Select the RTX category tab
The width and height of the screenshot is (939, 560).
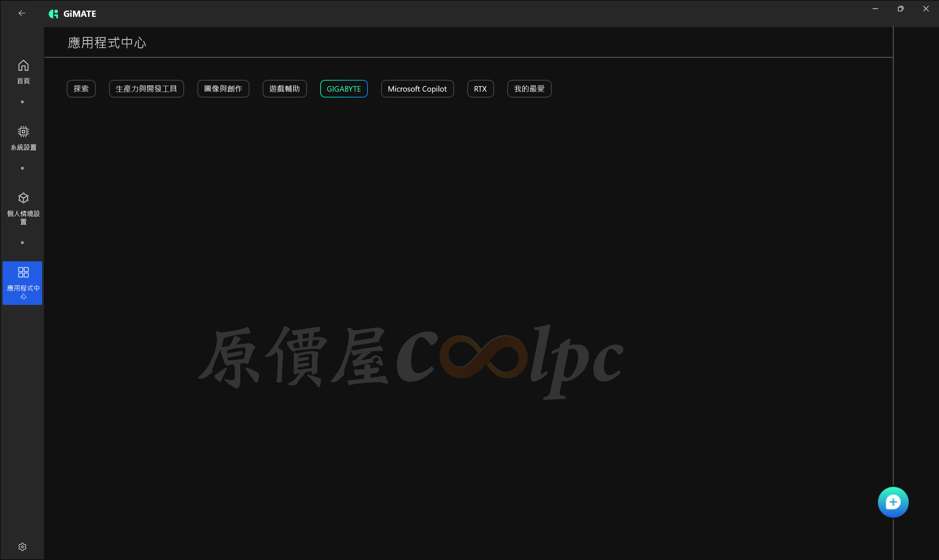click(x=480, y=89)
